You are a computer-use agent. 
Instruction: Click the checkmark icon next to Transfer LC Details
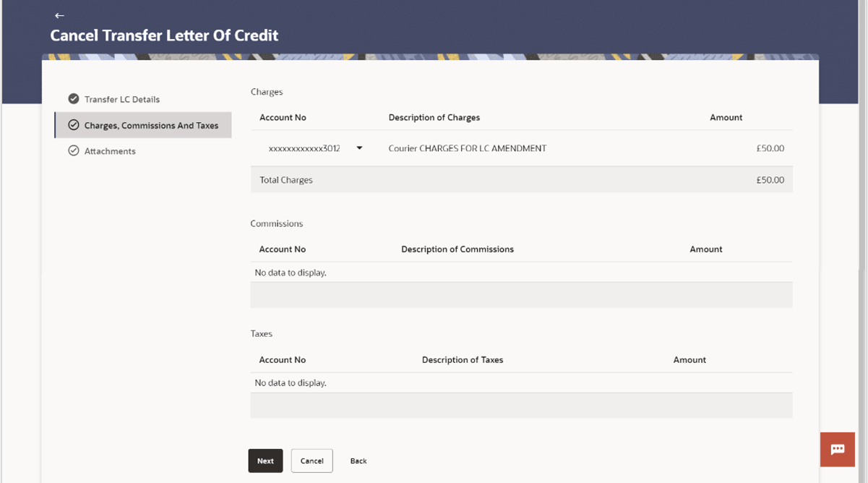[x=73, y=99]
